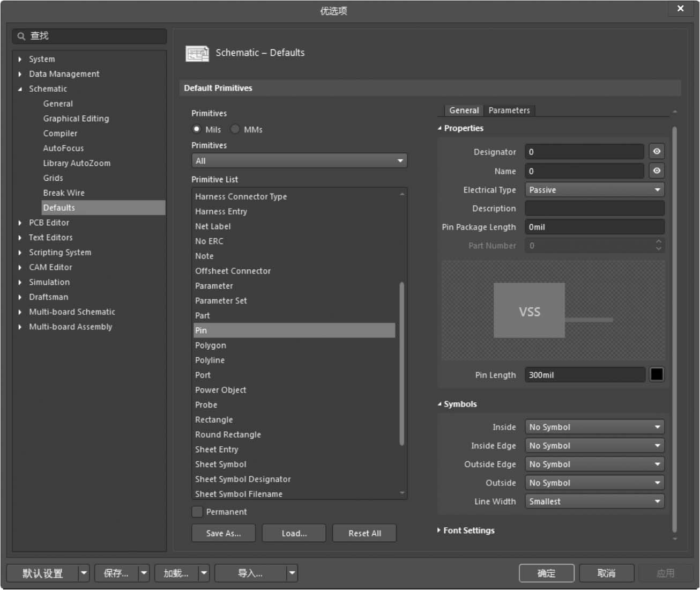Open the 默认设置 dropdown arrow

coord(84,573)
